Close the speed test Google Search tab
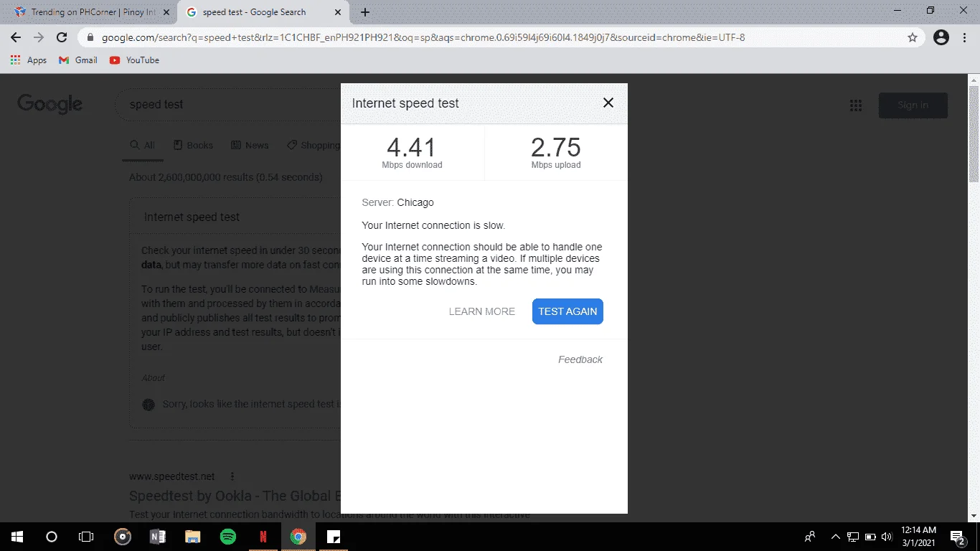This screenshot has height=551, width=980. pos(338,12)
